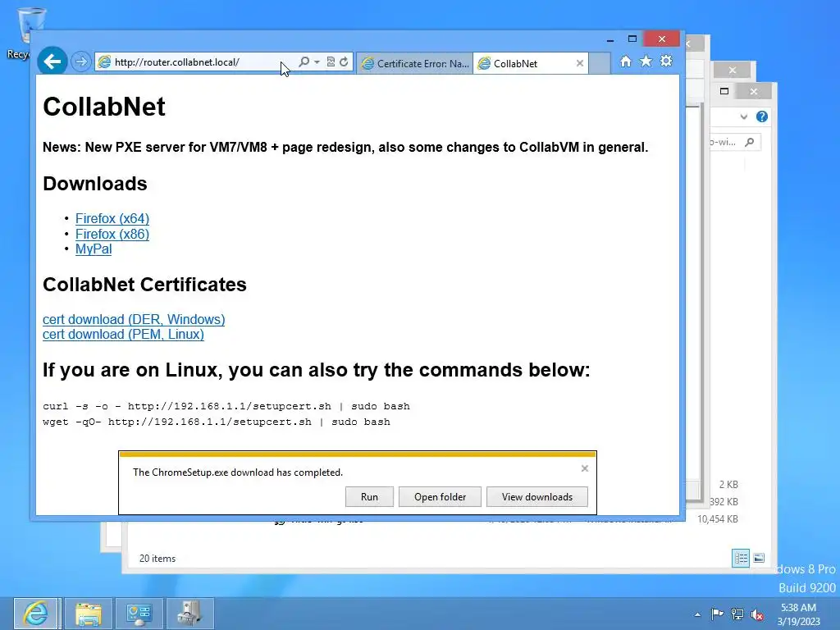Click the IE forward arrow button
The height and width of the screenshot is (630, 840).
(x=81, y=62)
